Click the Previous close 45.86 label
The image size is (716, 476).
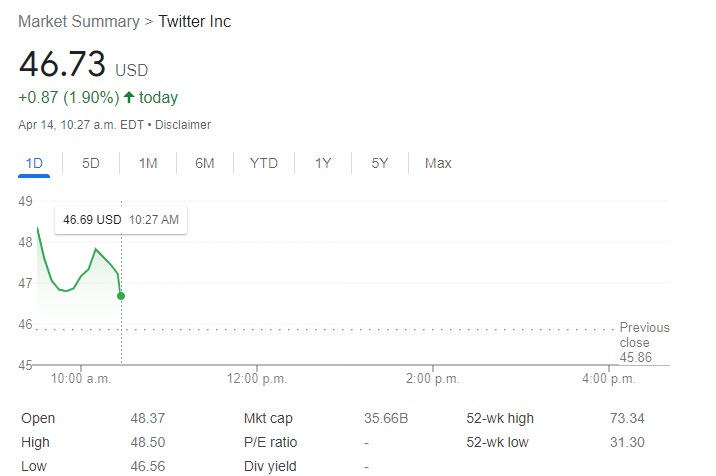point(644,342)
